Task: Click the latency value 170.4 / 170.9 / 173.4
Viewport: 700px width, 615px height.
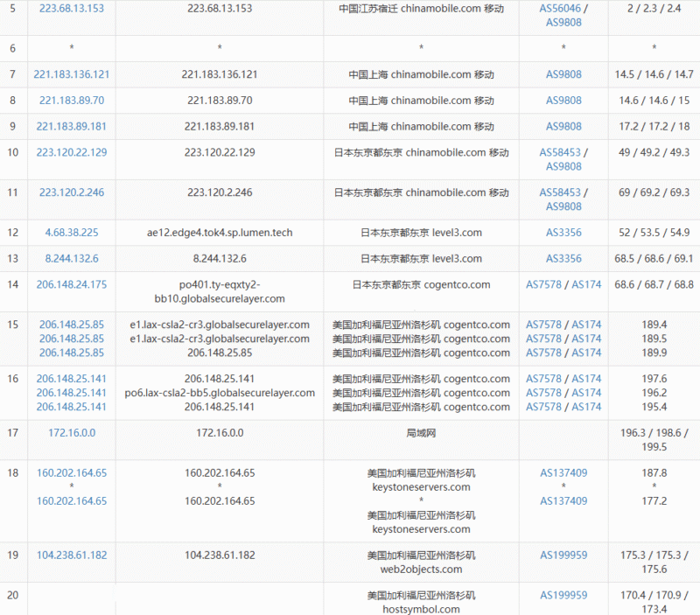Action: [x=654, y=602]
